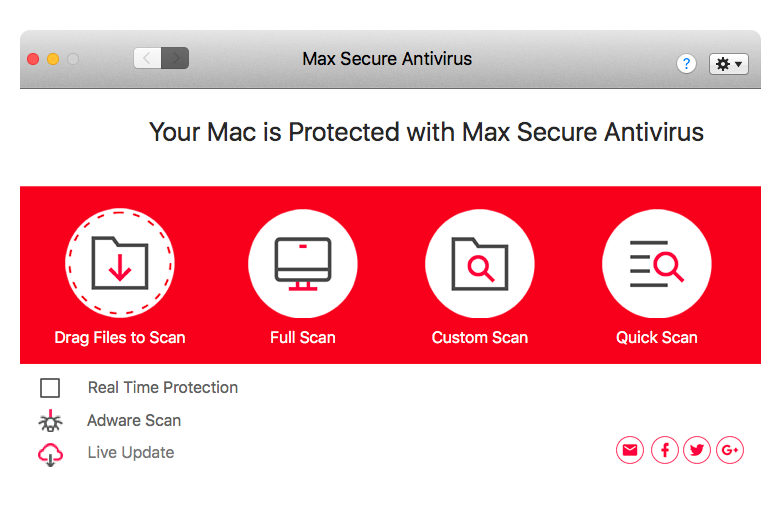The width and height of the screenshot is (780, 510).
Task: Click the Adware Scan label
Action: click(134, 420)
